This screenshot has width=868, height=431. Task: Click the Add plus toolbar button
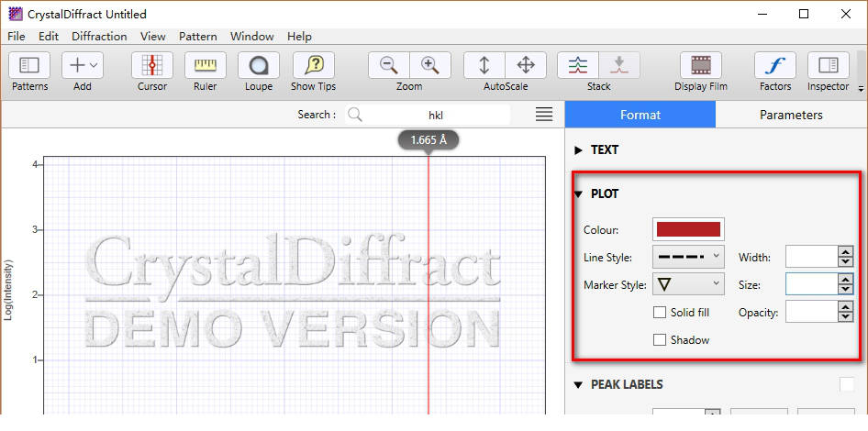[83, 65]
